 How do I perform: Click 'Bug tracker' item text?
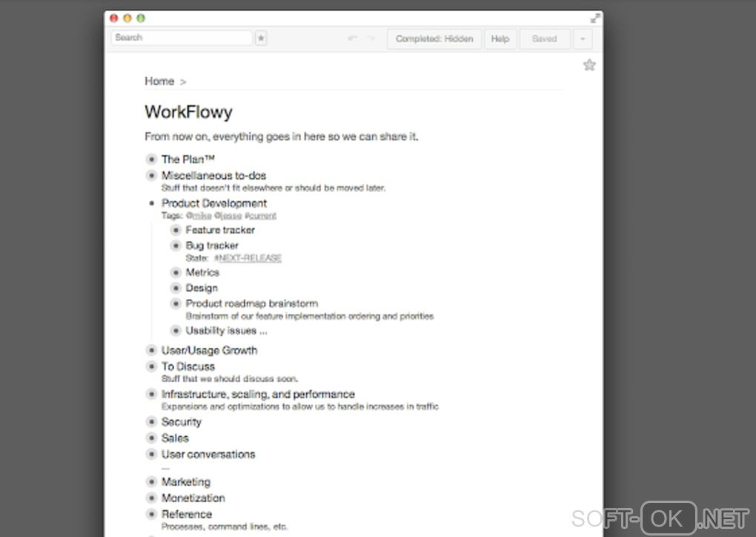click(212, 246)
